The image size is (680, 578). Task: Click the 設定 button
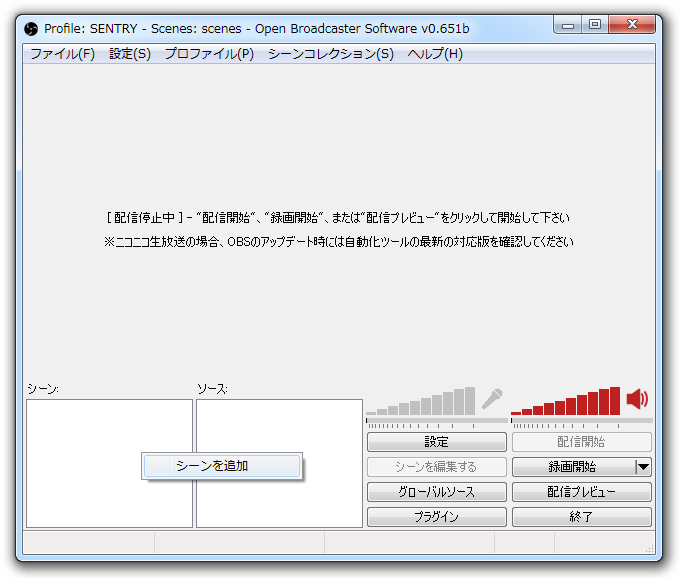[x=437, y=442]
